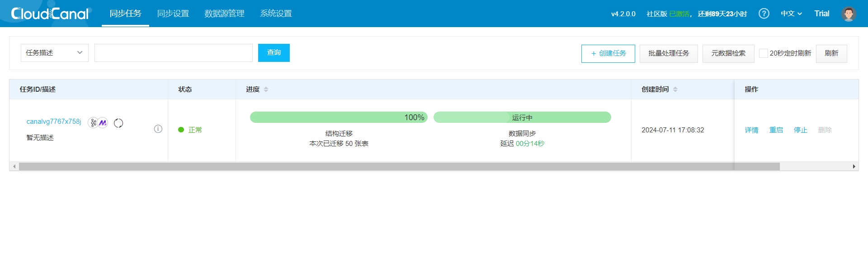Image resolution: width=868 pixels, height=262 pixels.
Task: Click the horizontal scrollbar right arrow
Action: [854, 166]
